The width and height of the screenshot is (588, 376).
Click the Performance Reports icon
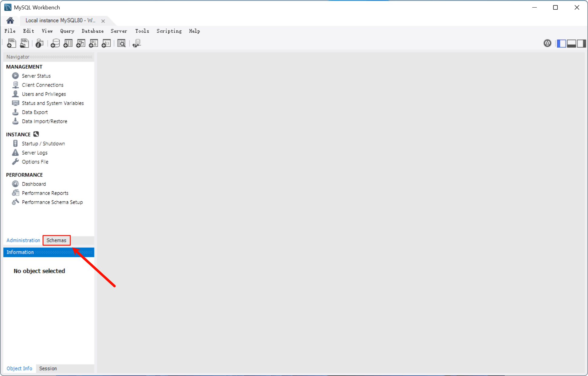pos(15,193)
